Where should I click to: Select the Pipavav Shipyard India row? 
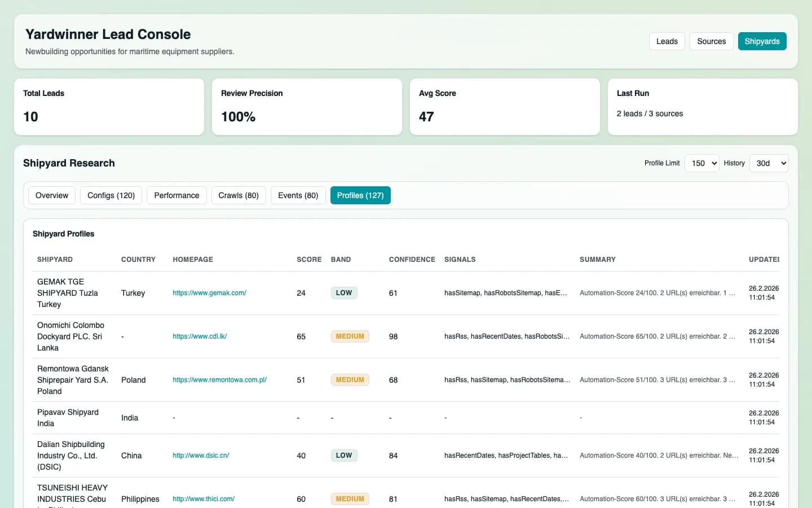68,418
